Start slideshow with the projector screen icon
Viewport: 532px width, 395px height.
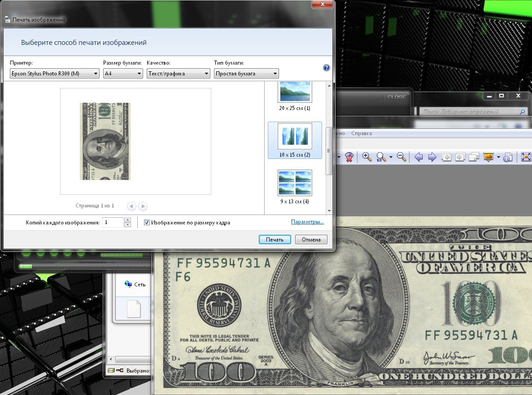tap(488, 157)
